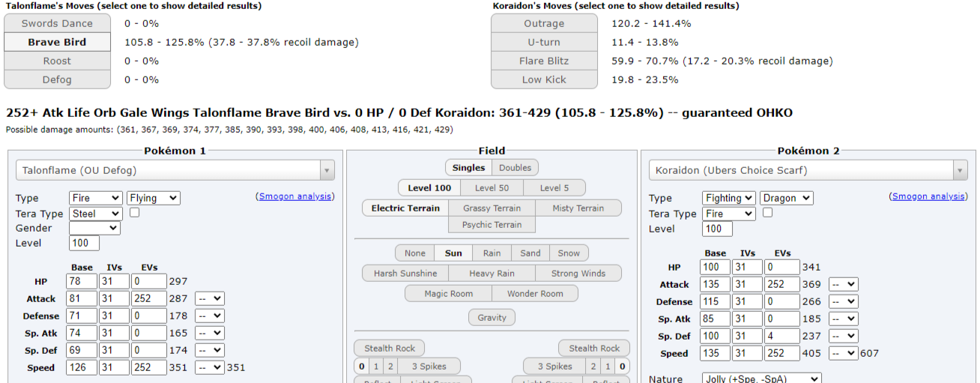Select Talonflame's Roost move
The height and width of the screenshot is (383, 980).
point(58,61)
